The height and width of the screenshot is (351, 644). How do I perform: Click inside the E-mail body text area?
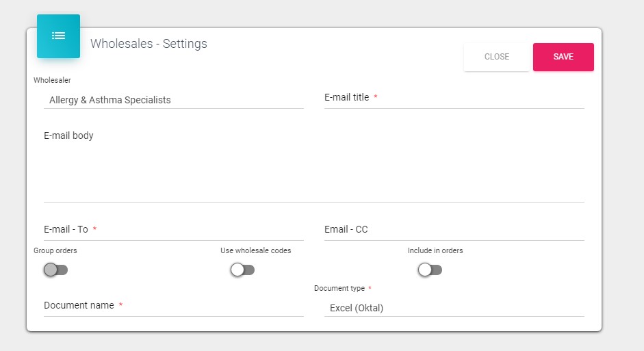pos(313,164)
